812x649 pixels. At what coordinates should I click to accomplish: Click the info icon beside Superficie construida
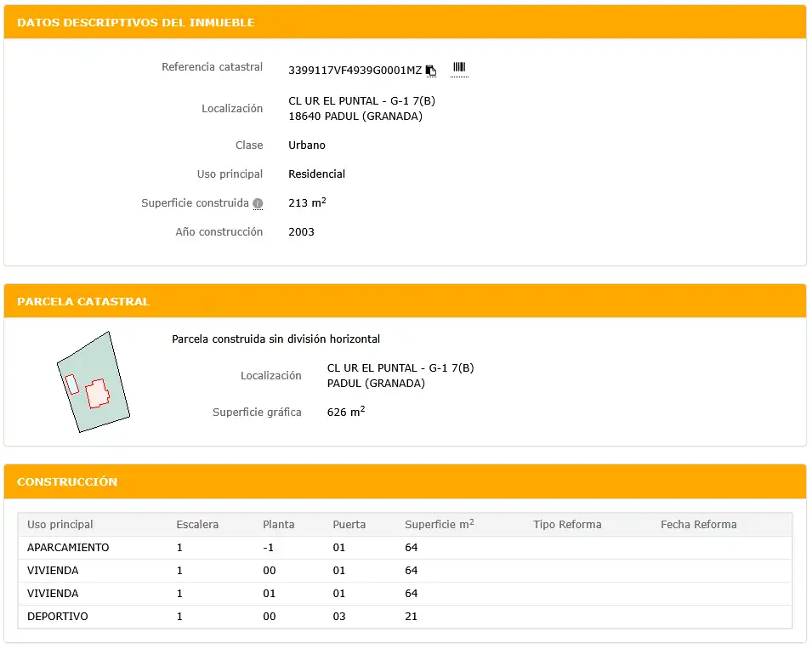(x=258, y=203)
